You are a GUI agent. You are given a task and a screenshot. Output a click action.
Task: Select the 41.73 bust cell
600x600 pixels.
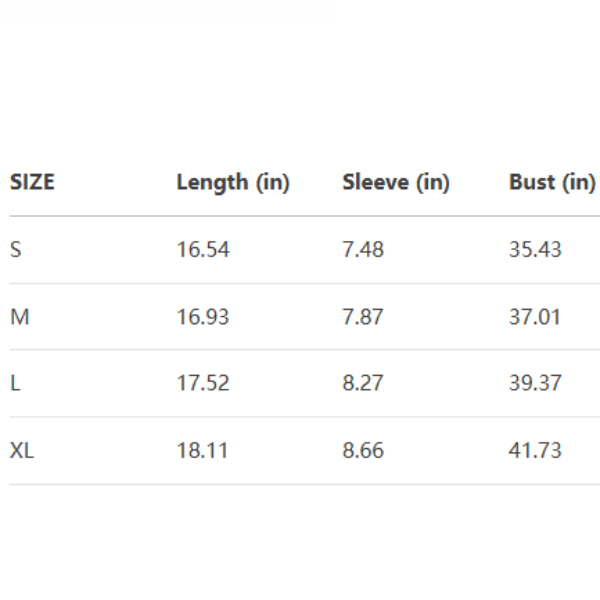[535, 451]
